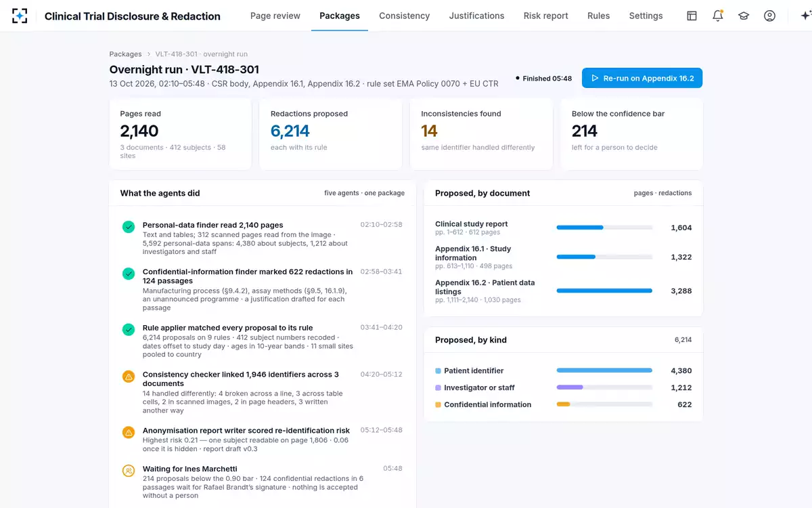This screenshot has height=508, width=812.
Task: Click the 14 inconsistencies value
Action: point(429,131)
